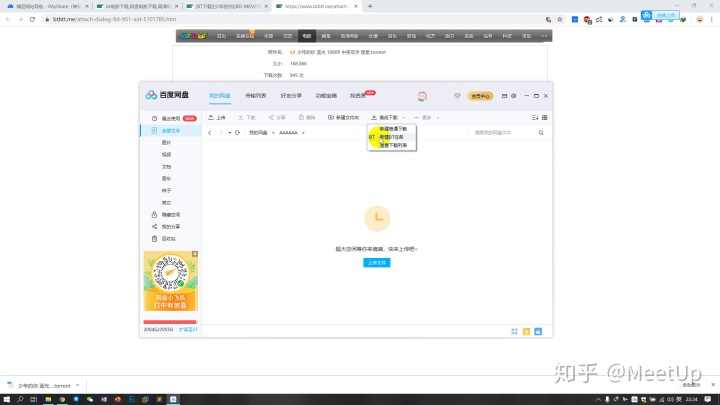The image size is (720, 405).
Task: Select Documents (文档) category in sidebar
Action: click(x=166, y=167)
